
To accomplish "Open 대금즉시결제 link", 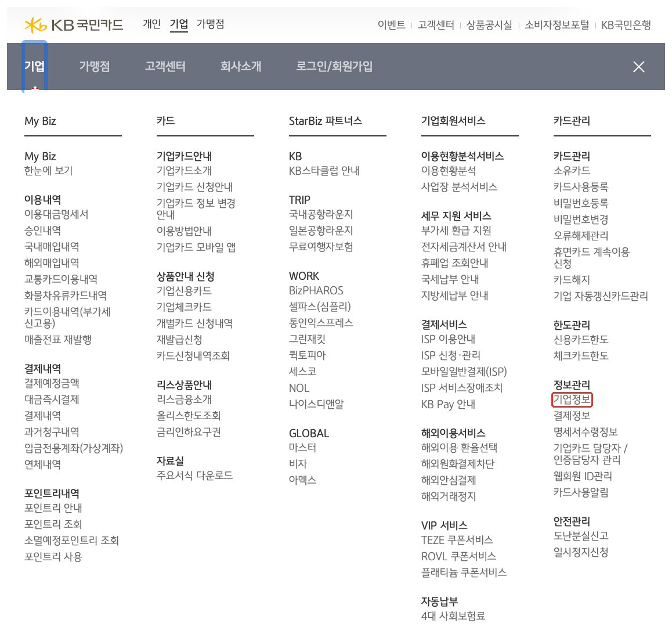I will click(x=52, y=399).
